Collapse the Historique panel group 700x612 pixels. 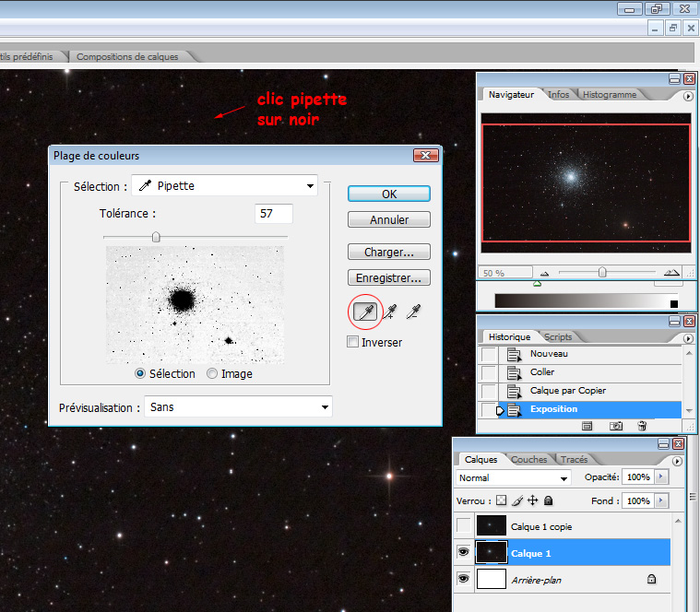pyautogui.click(x=674, y=321)
